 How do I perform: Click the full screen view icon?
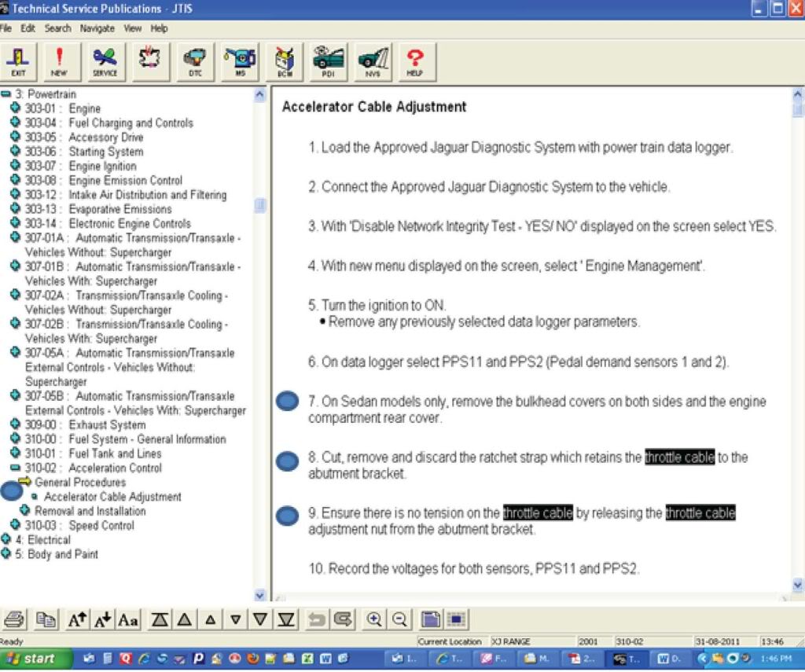pos(456,619)
